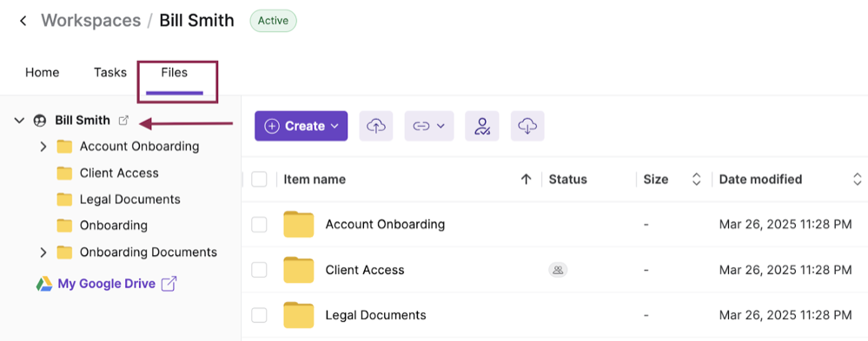Check the Client Access row checkbox

click(259, 270)
